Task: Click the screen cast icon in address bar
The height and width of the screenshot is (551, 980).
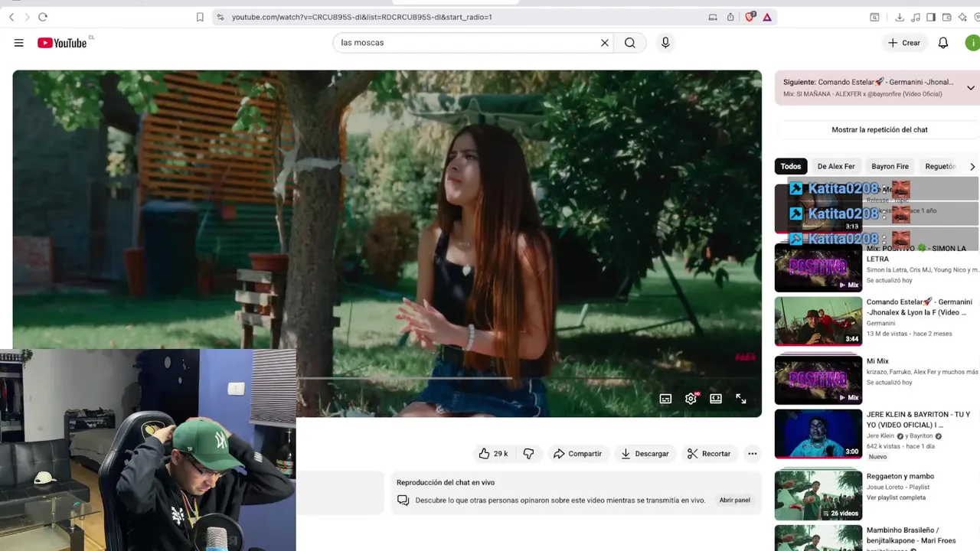Action: pyautogui.click(x=713, y=17)
